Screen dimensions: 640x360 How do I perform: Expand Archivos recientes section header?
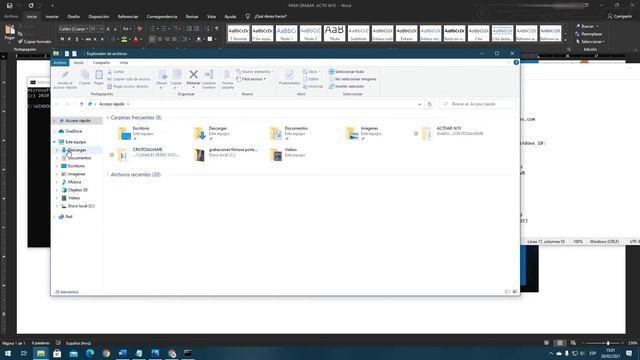point(108,175)
